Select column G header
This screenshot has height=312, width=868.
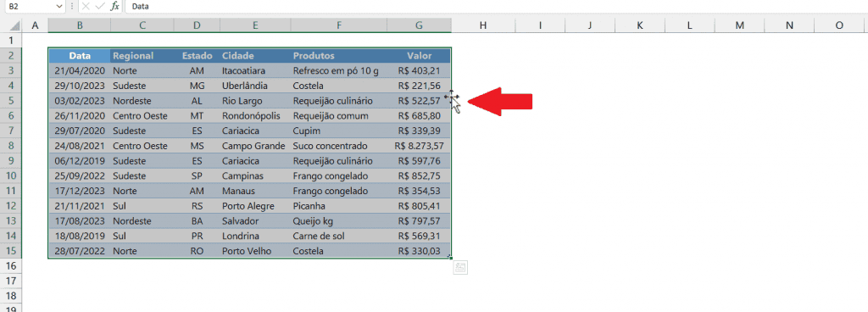click(x=419, y=25)
